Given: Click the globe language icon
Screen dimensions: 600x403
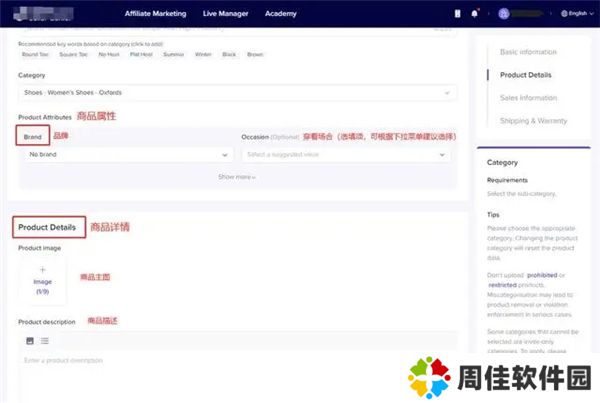Looking at the screenshot, I should pyautogui.click(x=565, y=13).
